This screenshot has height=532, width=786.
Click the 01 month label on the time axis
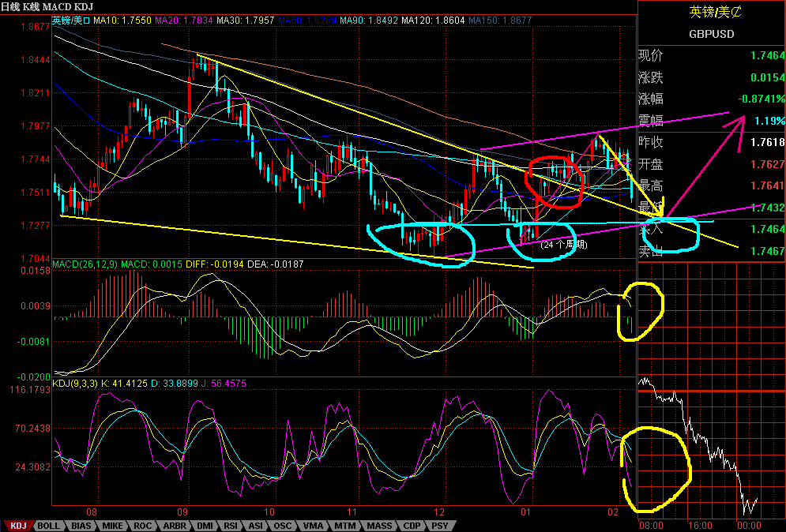tap(526, 512)
